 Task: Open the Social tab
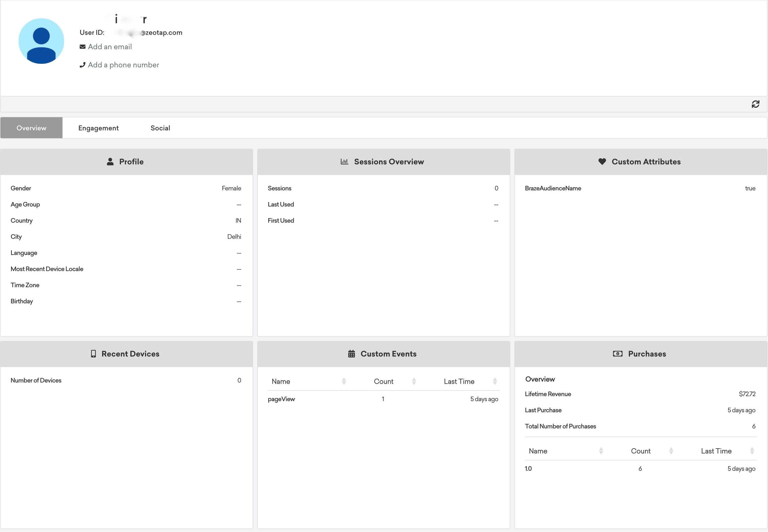[x=160, y=128]
